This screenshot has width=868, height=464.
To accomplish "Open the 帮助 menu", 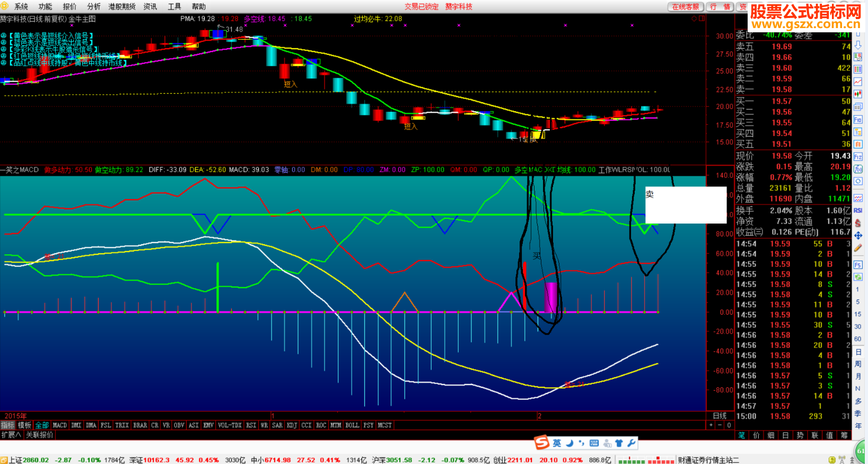I will pyautogui.click(x=199, y=6).
